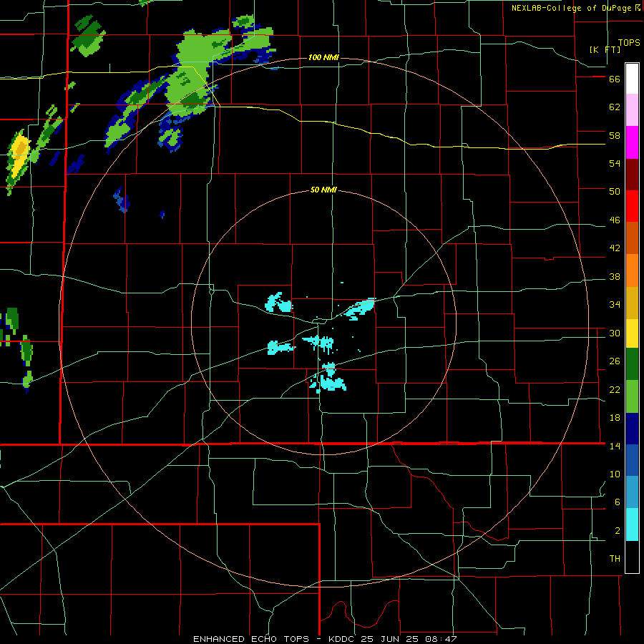Select the medium blue legend swatch
This screenshot has height=644, width=644.
pos(632,460)
